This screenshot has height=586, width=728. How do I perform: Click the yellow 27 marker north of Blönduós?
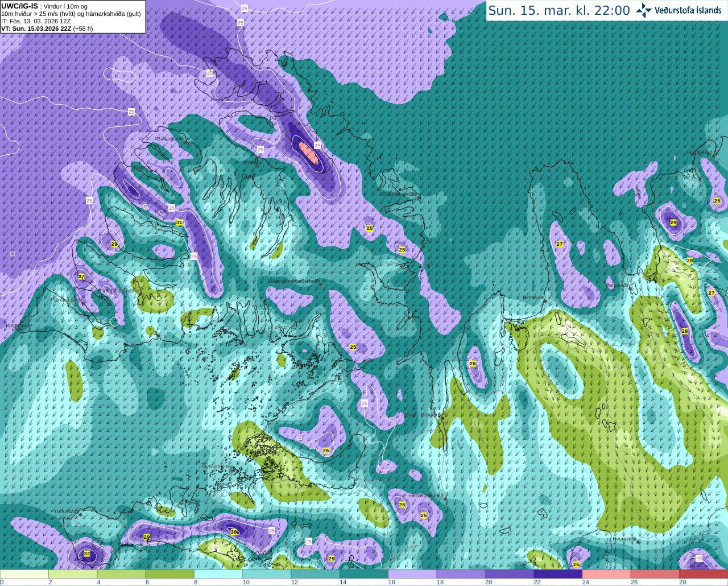pyautogui.click(x=560, y=244)
